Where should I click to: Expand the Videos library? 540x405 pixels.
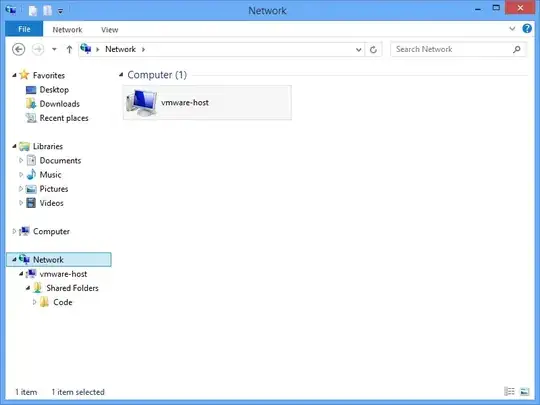(21, 203)
